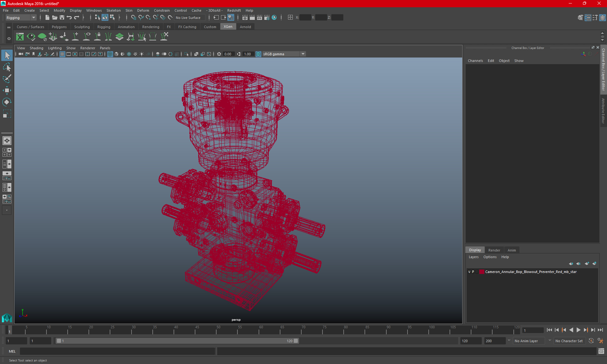The image size is (607, 364).
Task: Play the animation forward
Action: [x=578, y=330]
